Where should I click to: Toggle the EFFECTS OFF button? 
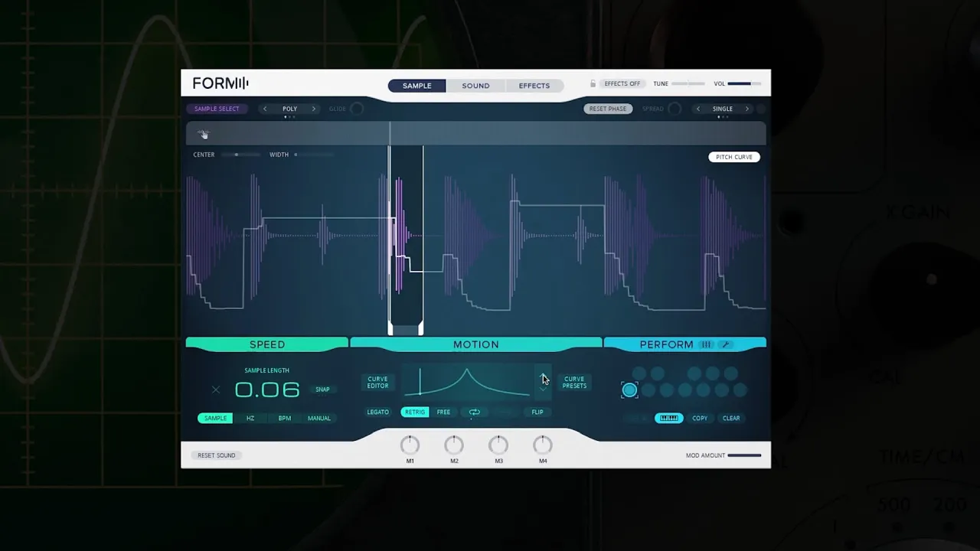point(622,83)
